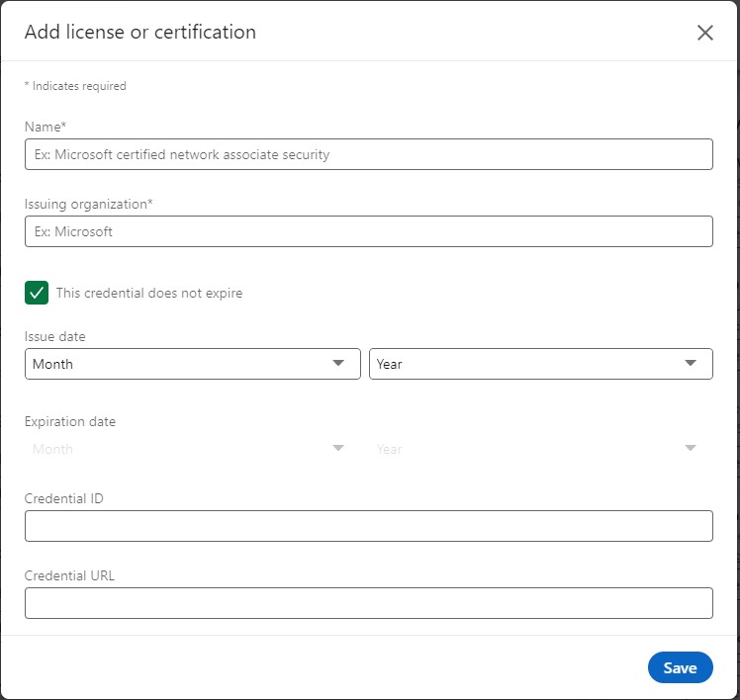
Task: Open the Issue date Year dropdown
Action: point(541,364)
